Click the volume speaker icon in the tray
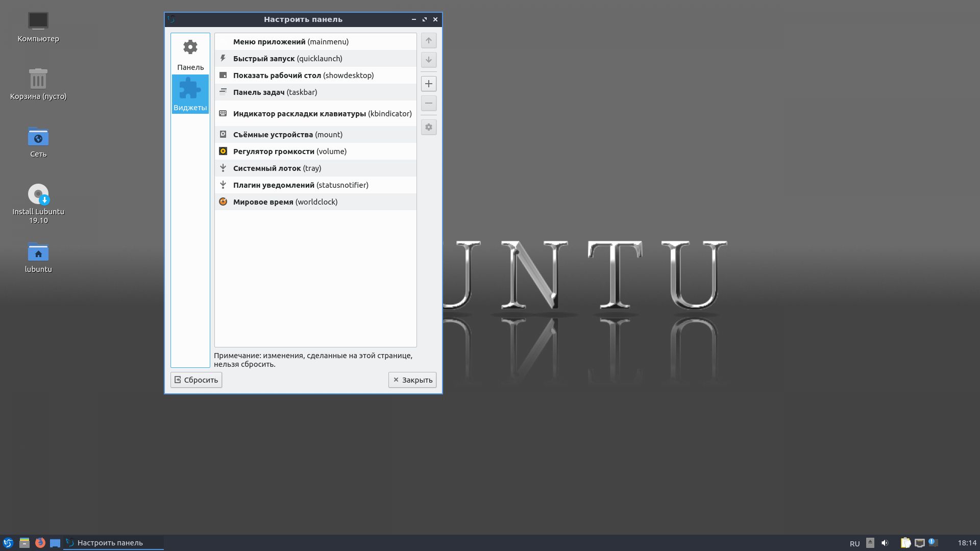The height and width of the screenshot is (551, 980). tap(885, 543)
